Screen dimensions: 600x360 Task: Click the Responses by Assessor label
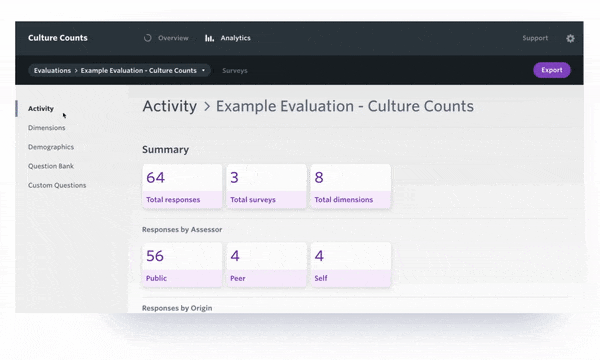pyautogui.click(x=182, y=230)
